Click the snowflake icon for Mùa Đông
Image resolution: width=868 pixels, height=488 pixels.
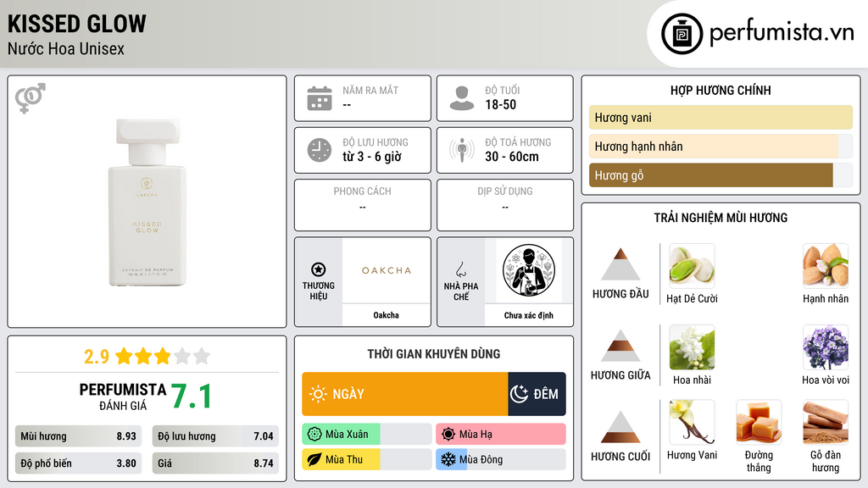[448, 459]
